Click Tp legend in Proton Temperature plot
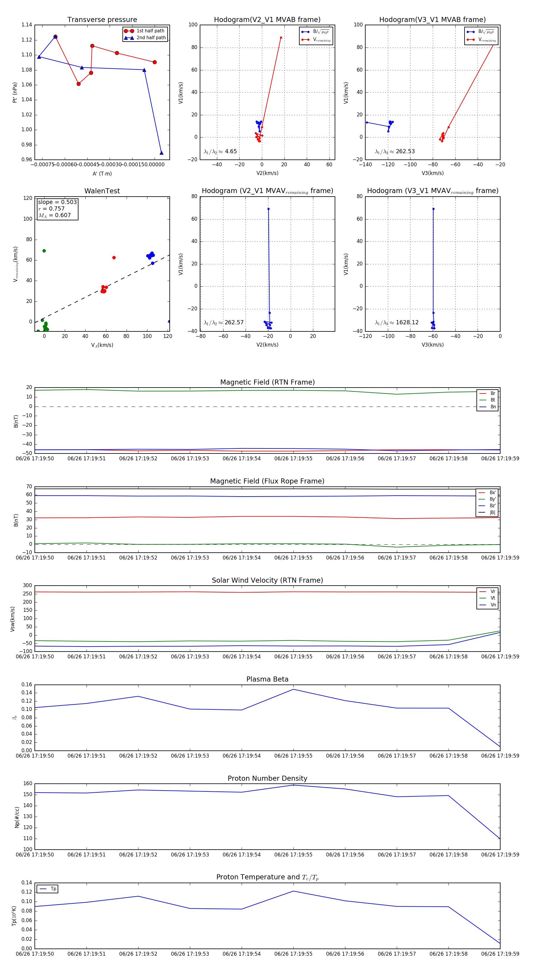Viewport: 535px width, 980px height. [53, 889]
